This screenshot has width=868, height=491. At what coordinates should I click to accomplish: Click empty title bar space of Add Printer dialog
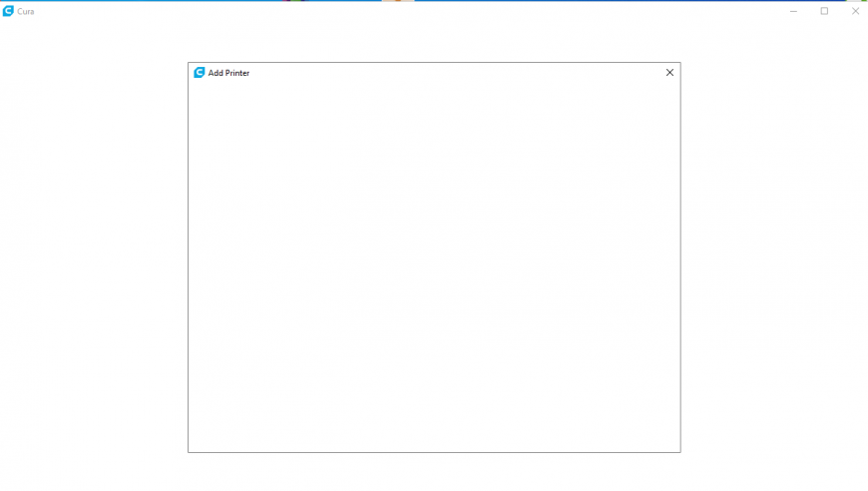coord(454,73)
